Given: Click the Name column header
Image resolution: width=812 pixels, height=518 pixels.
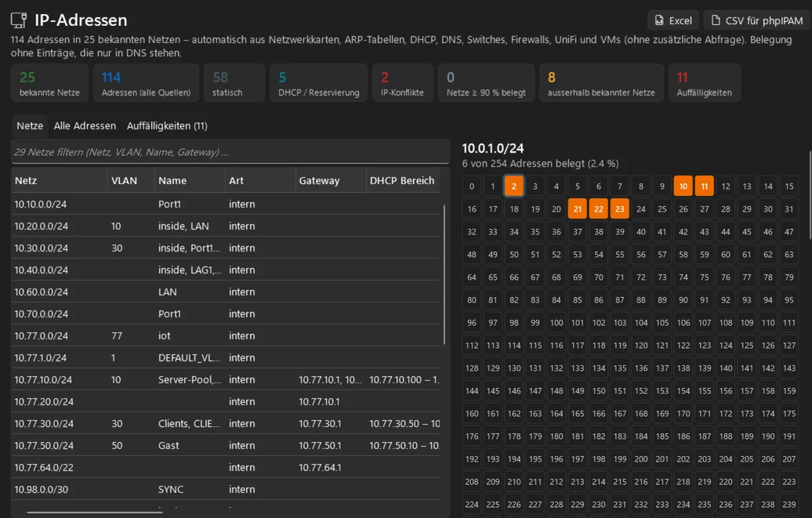Looking at the screenshot, I should 190,180.
